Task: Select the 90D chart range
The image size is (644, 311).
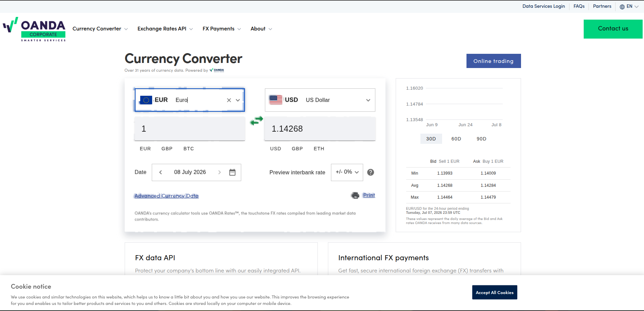Action: click(x=481, y=139)
